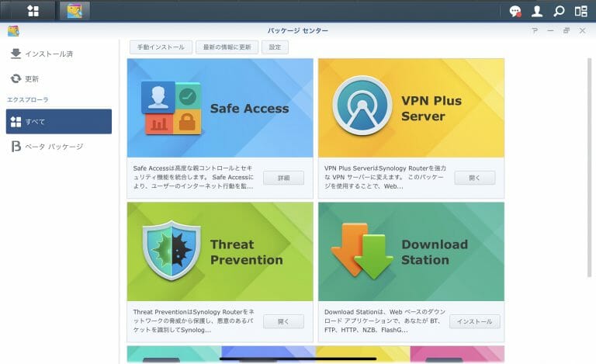Click the 設定 button
596x364 pixels.
pyautogui.click(x=275, y=47)
